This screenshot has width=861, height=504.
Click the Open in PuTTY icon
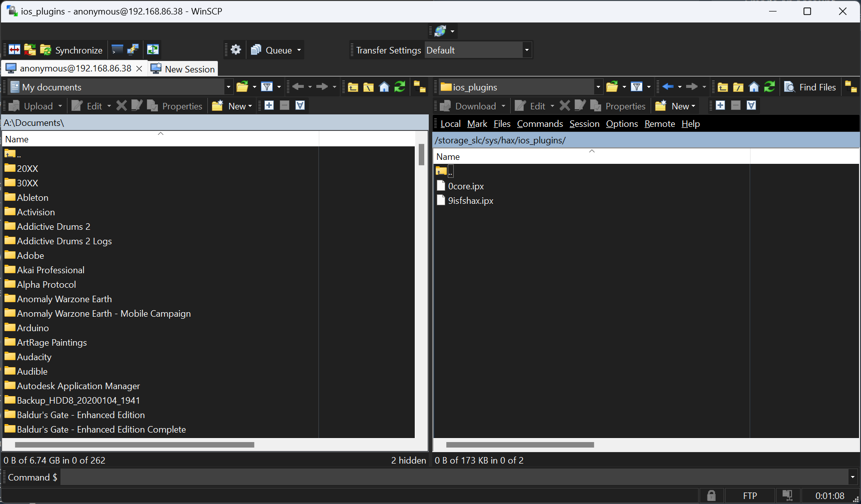133,49
